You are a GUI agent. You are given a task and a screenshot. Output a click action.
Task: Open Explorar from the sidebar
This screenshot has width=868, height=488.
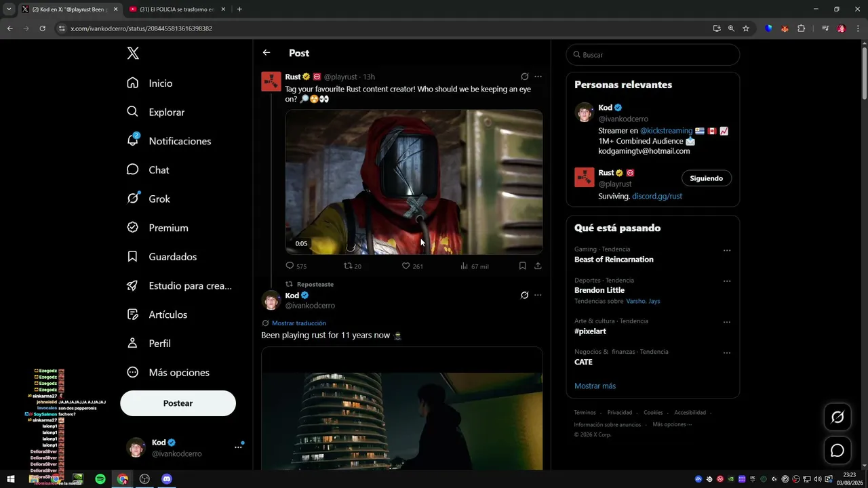pyautogui.click(x=155, y=112)
